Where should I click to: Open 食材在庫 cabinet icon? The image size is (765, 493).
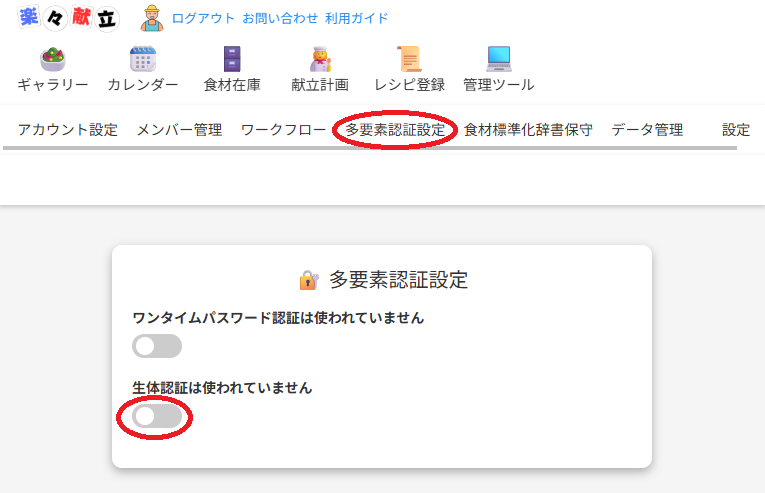232,59
